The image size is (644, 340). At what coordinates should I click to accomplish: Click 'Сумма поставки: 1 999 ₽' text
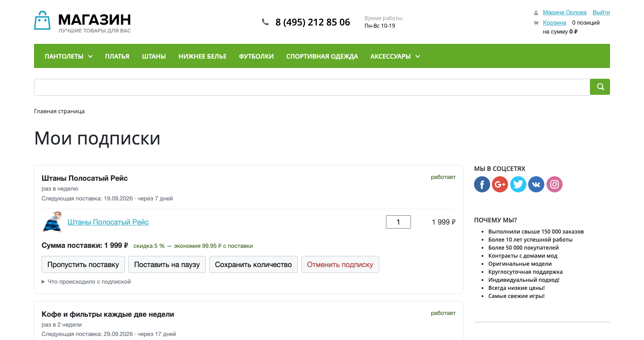tap(85, 246)
